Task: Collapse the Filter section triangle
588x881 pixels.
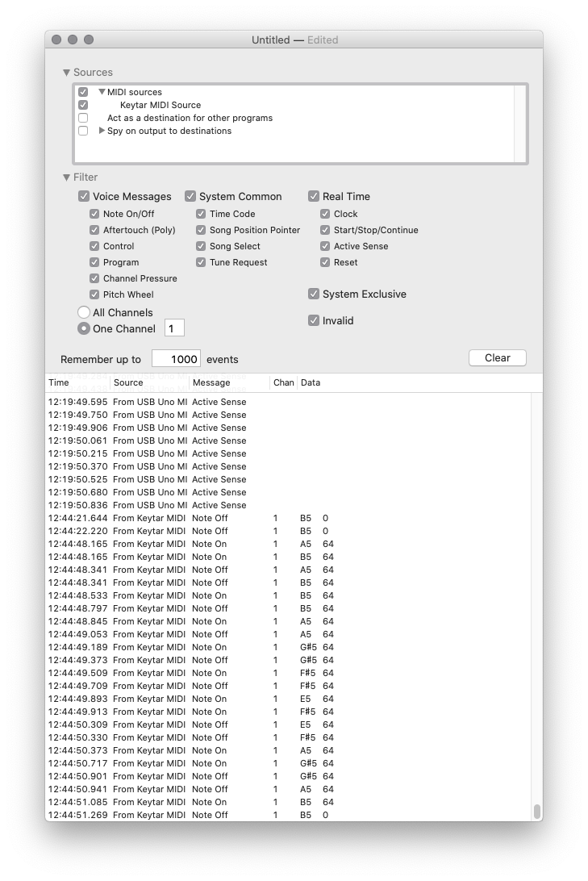Action: [66, 177]
